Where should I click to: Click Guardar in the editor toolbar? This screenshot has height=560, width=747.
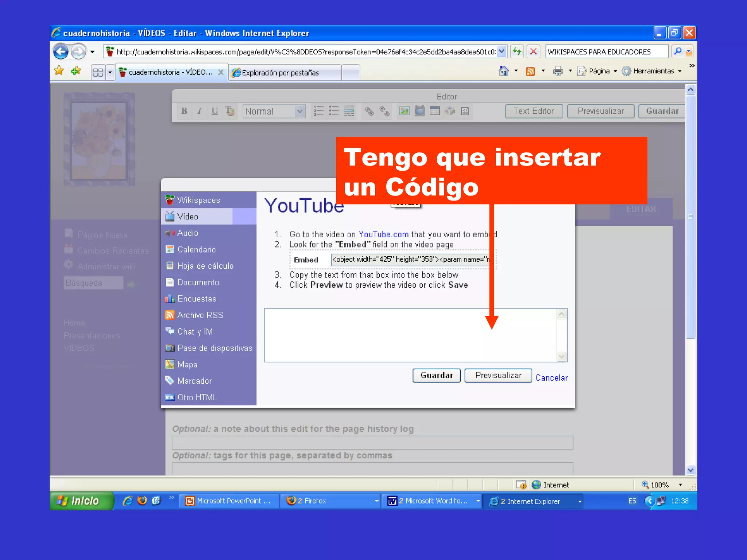[662, 111]
